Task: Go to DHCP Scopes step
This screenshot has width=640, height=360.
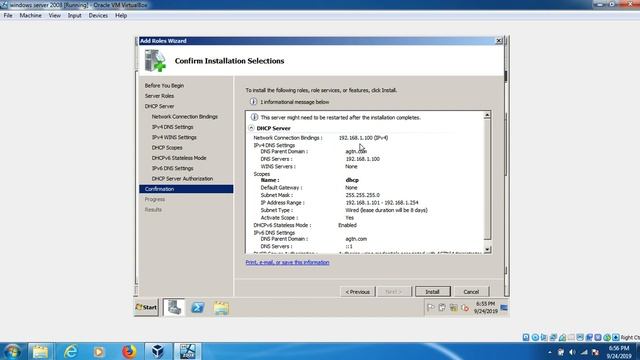Action: pyautogui.click(x=167, y=148)
